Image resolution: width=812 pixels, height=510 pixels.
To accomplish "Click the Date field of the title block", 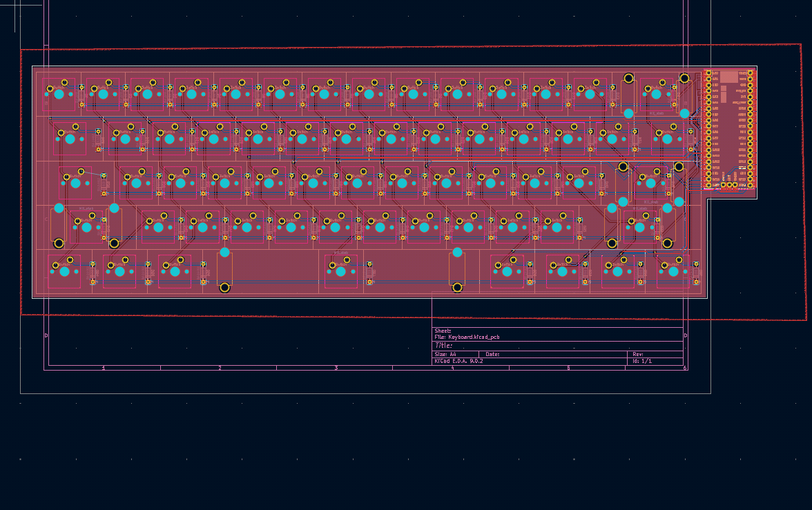I will pyautogui.click(x=494, y=353).
